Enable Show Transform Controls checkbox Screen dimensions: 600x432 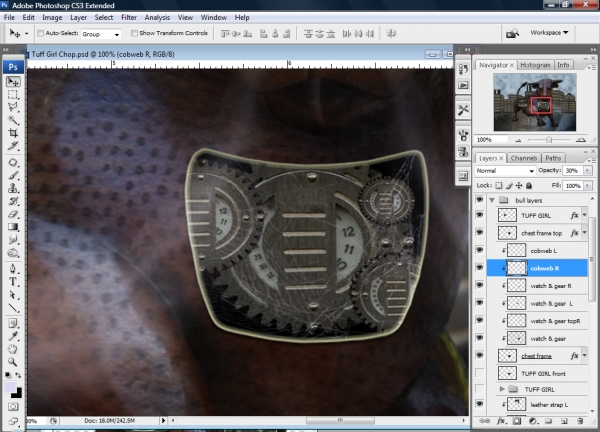tap(134, 33)
